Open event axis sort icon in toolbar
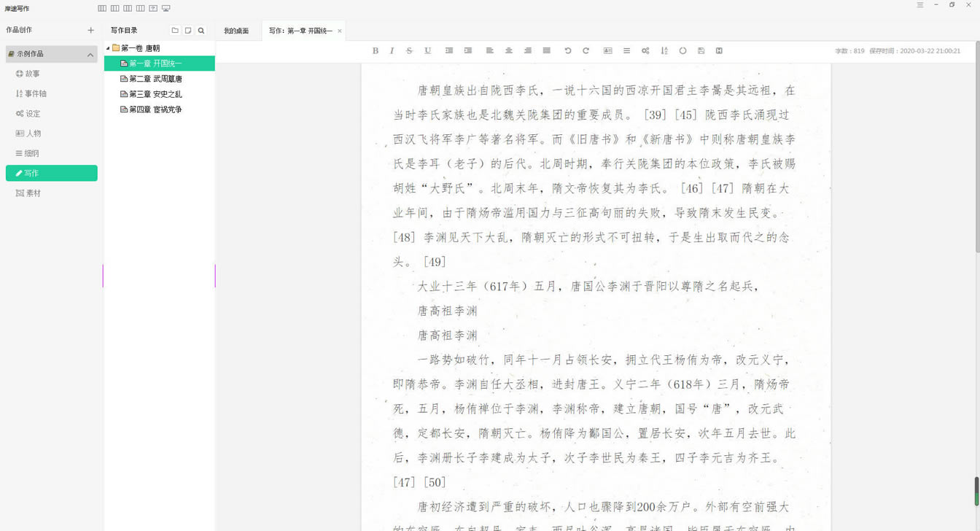 [x=664, y=51]
